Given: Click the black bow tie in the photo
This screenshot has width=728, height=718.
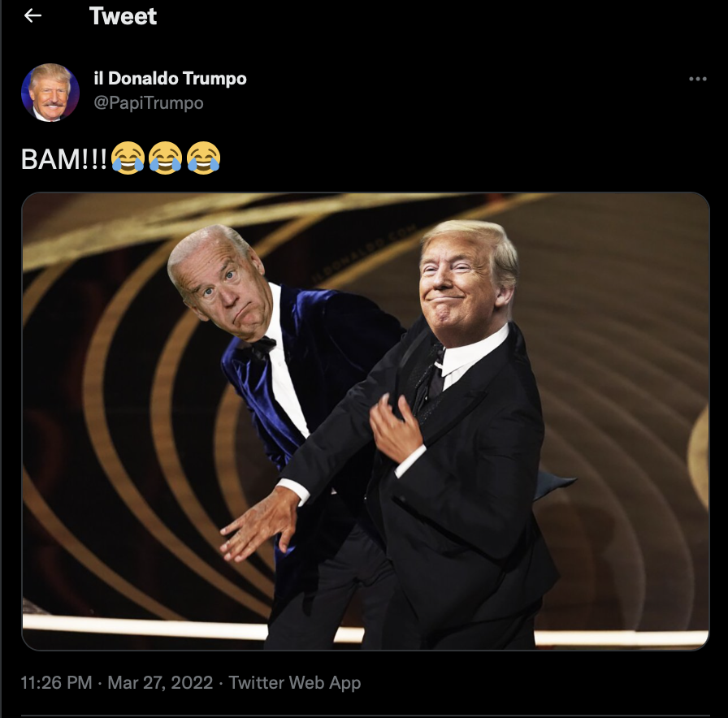Looking at the screenshot, I should [263, 348].
